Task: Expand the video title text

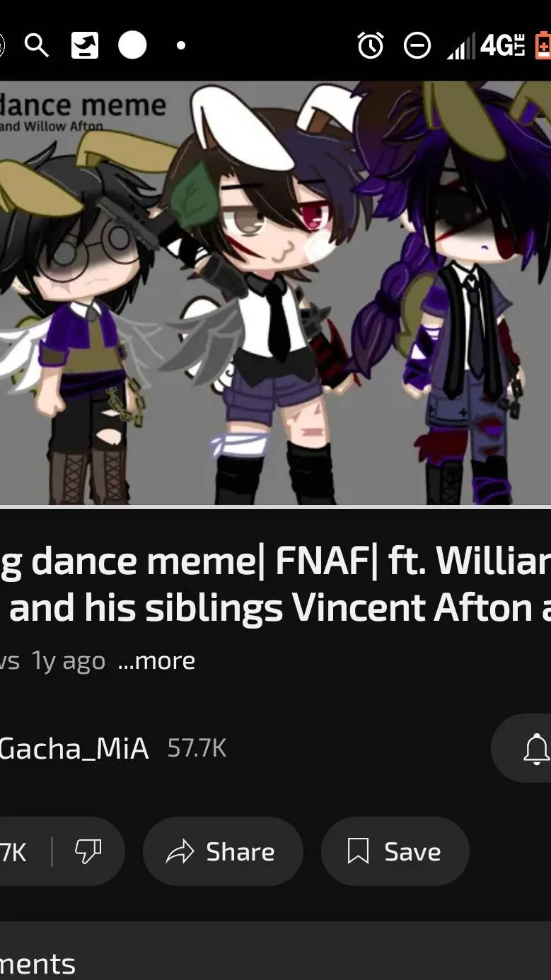Action: pos(275,584)
